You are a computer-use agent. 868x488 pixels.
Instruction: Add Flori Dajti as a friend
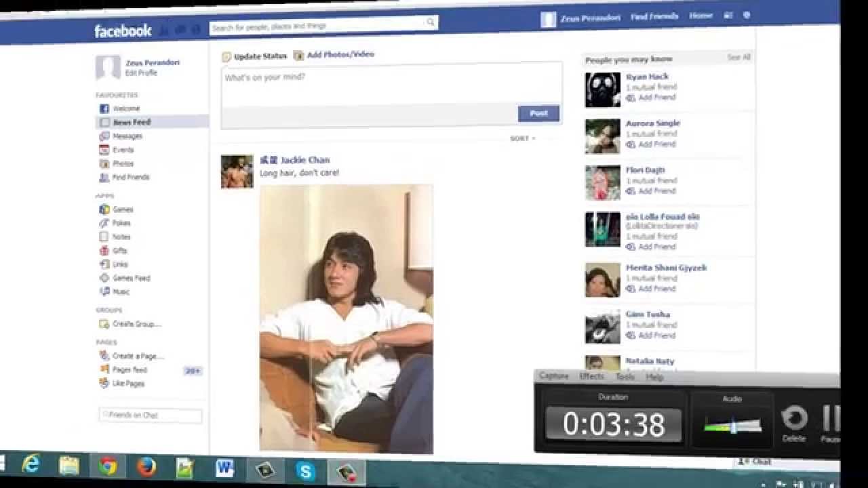point(651,191)
